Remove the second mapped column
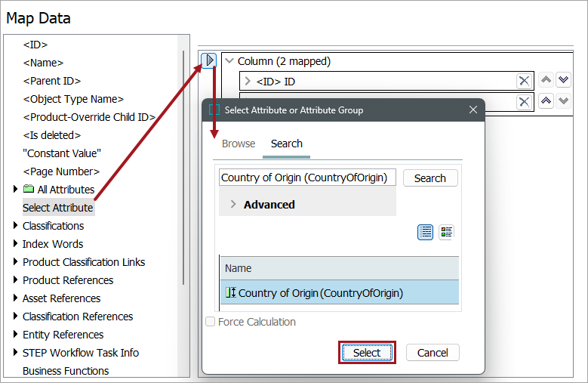The height and width of the screenshot is (383, 588). click(524, 102)
